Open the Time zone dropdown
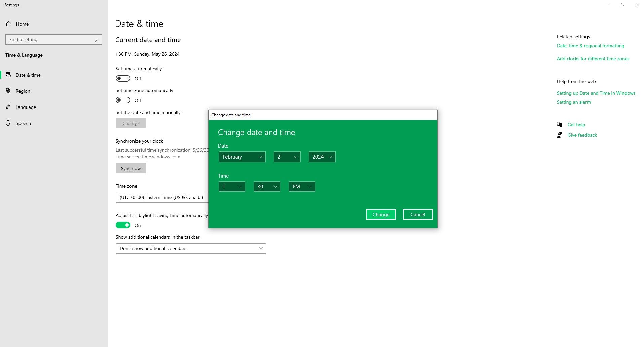The image size is (644, 347). 162,197
